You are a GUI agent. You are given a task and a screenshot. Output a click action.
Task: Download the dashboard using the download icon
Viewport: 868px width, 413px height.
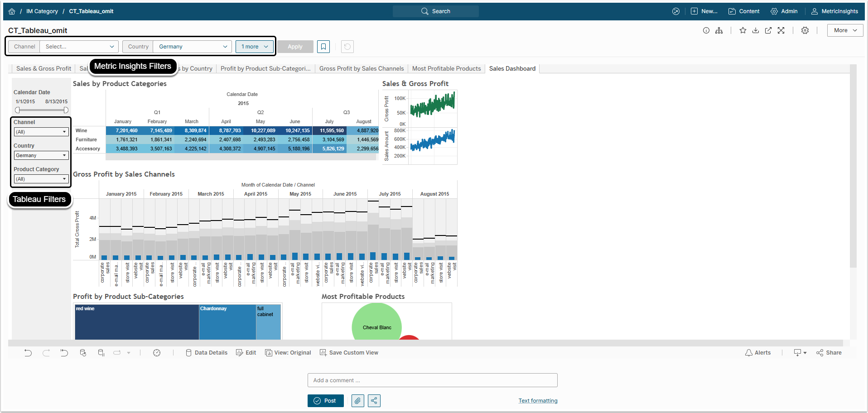tap(756, 30)
